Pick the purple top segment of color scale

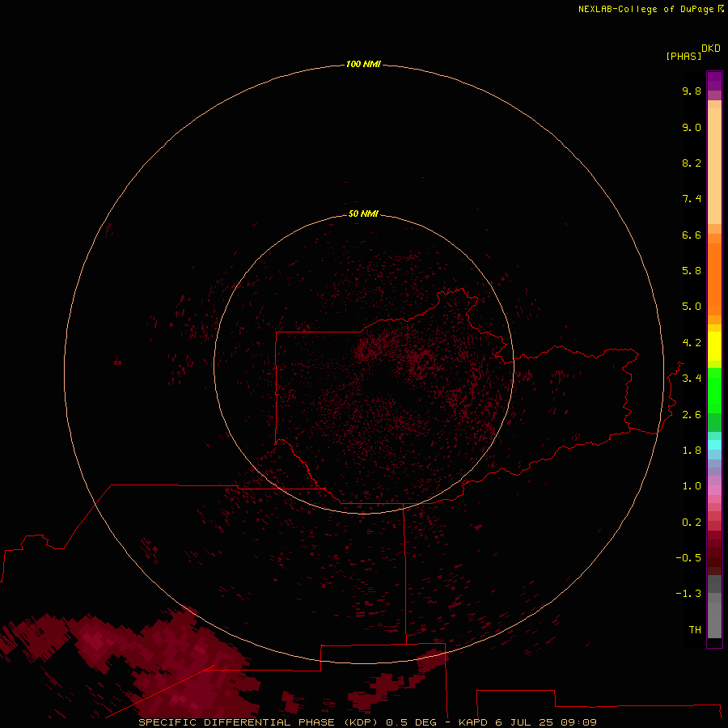(x=714, y=81)
